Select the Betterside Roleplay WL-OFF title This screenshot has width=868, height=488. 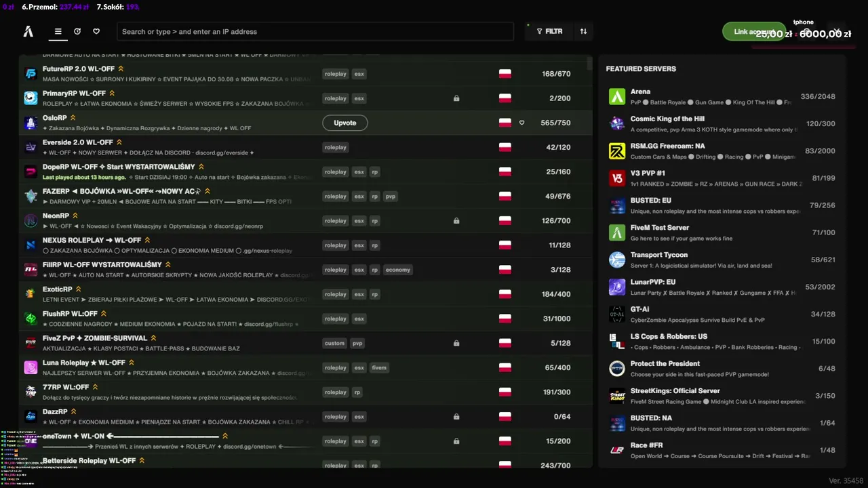89,460
